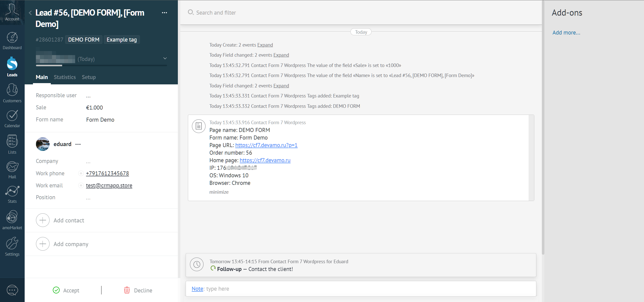Open amoMarket from sidebar
This screenshot has width=644, height=302.
click(x=12, y=219)
